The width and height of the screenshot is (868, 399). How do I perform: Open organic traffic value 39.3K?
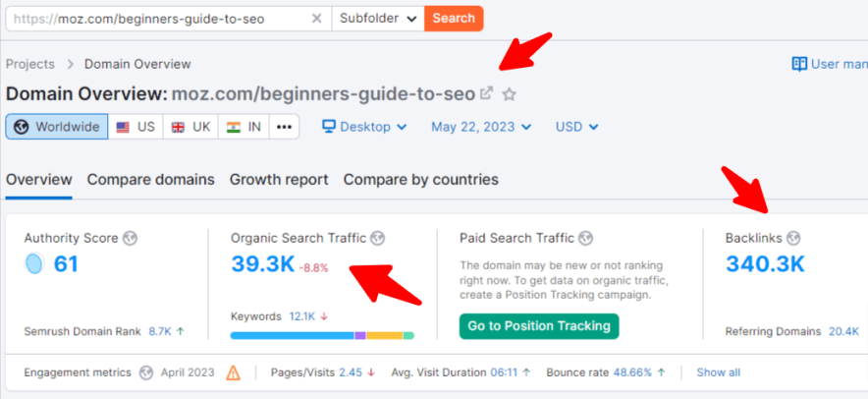pyautogui.click(x=263, y=264)
